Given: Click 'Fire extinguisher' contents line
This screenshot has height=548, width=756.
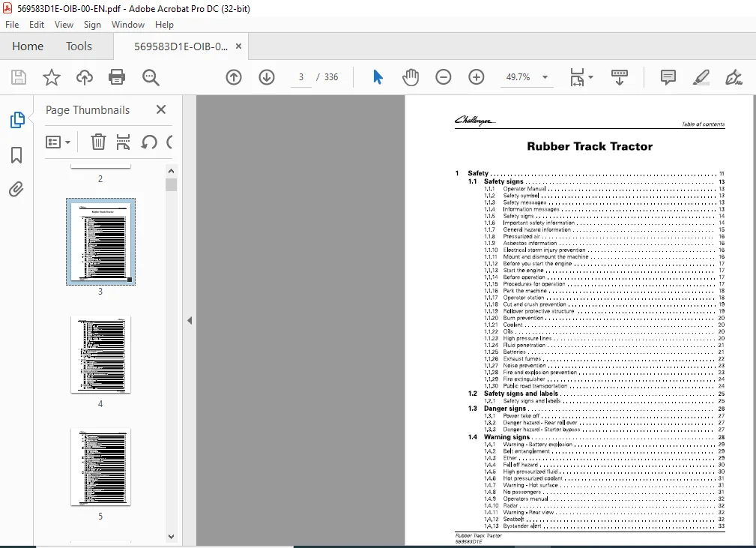Looking at the screenshot, I should 524,379.
